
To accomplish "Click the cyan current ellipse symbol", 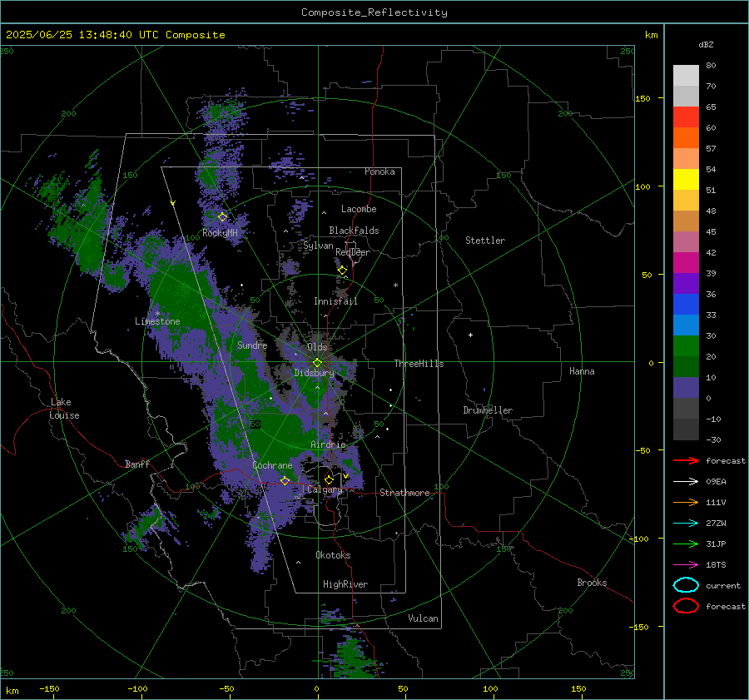I will (x=686, y=585).
